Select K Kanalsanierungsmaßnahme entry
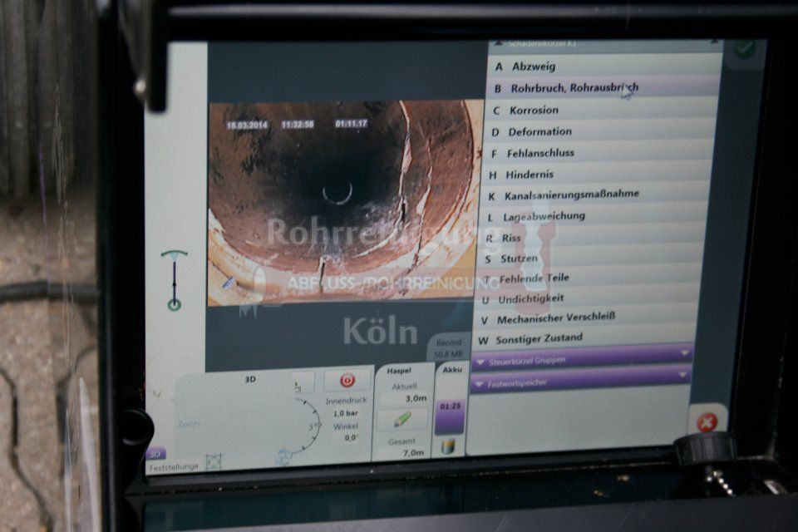Viewport: 798px width, 532px height. coord(594,195)
